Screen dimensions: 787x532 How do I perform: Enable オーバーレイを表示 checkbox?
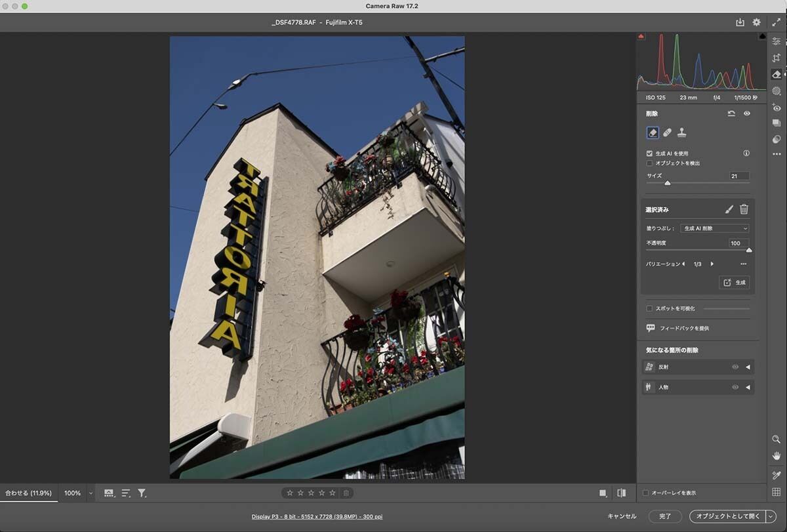(646, 493)
